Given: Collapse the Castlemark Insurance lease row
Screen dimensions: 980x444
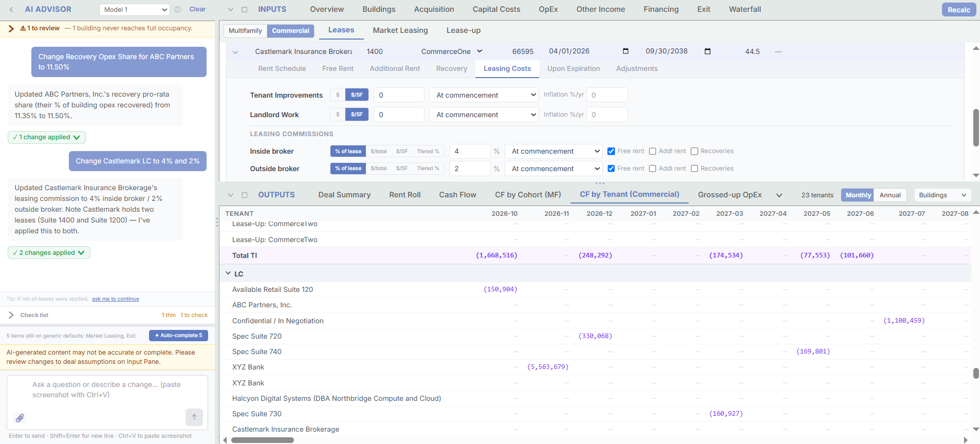Looking at the screenshot, I should click(x=235, y=52).
